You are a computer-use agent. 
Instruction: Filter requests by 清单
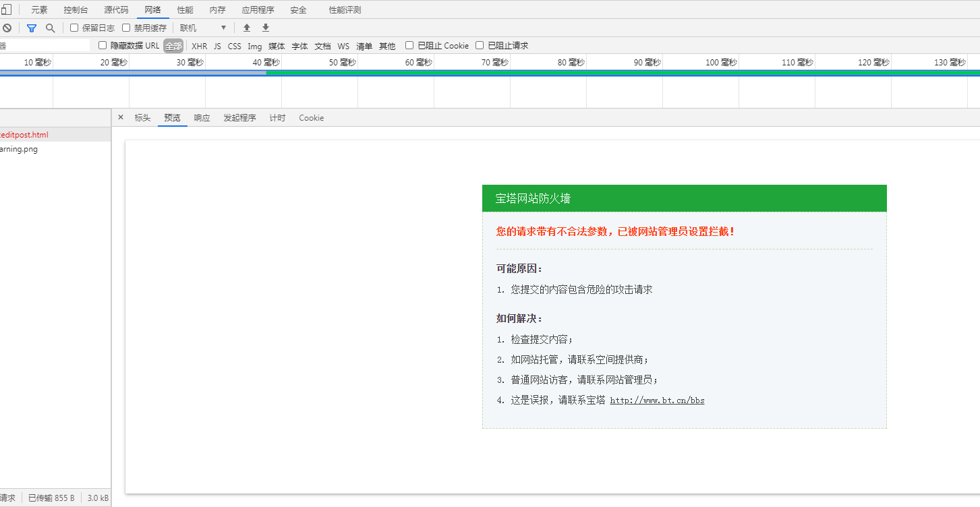click(364, 46)
